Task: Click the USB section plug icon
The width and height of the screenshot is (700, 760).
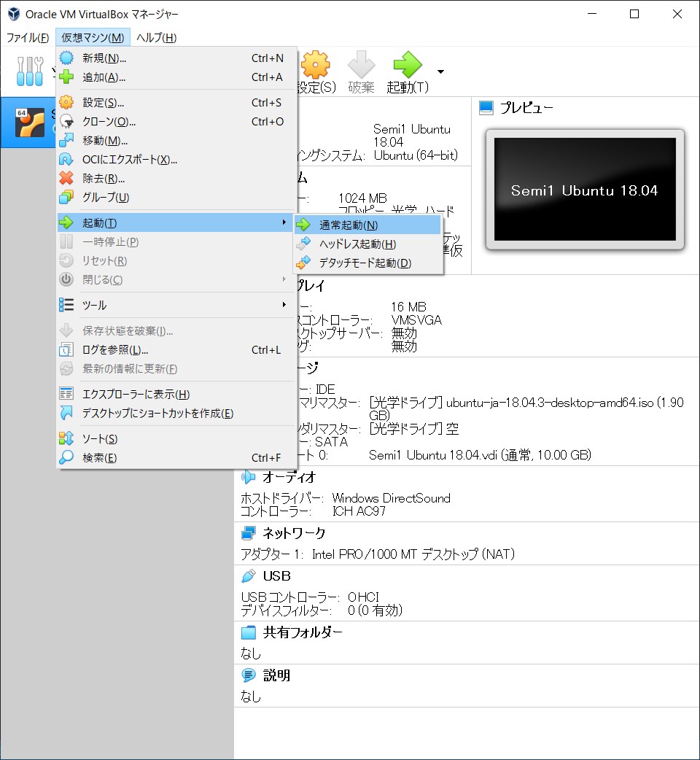Action: click(x=249, y=575)
